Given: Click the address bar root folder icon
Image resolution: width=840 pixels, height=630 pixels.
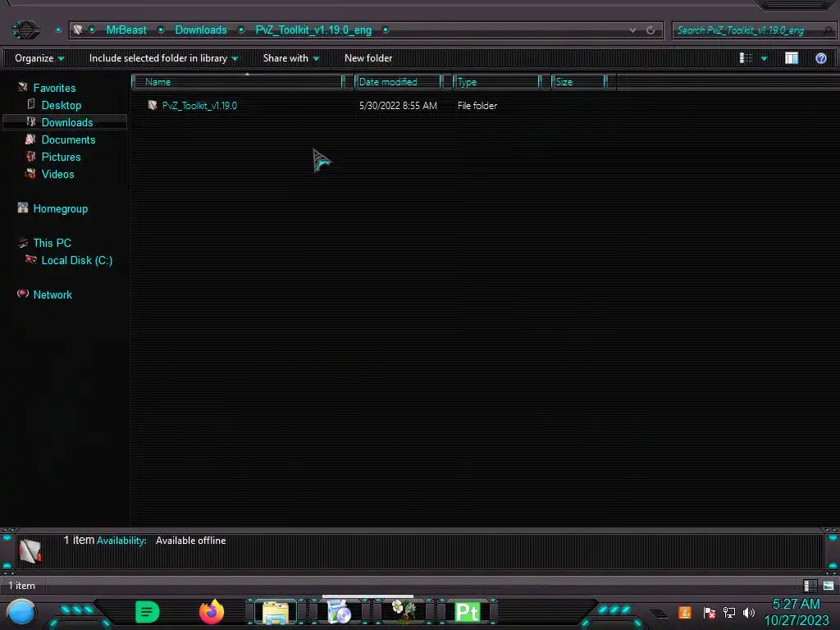Looking at the screenshot, I should [78, 30].
